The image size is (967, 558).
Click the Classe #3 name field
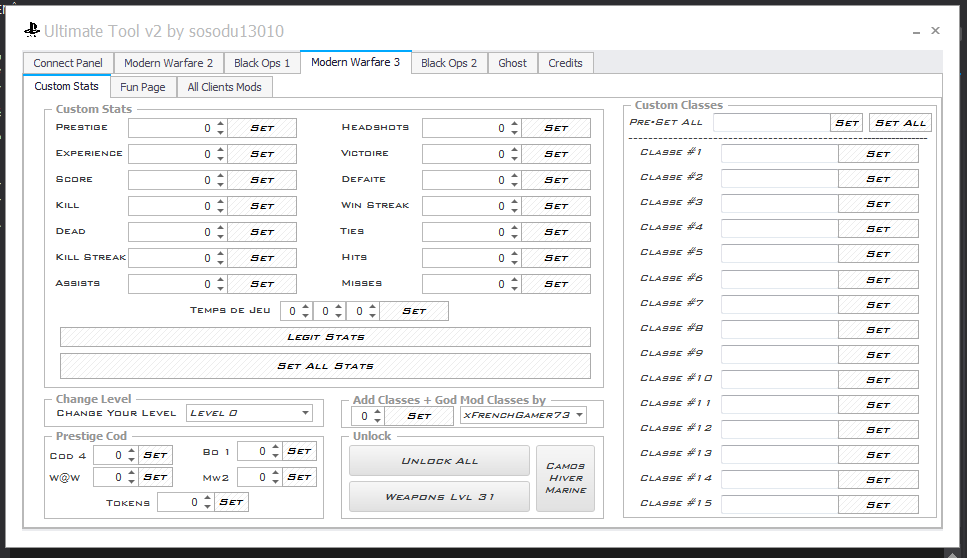tap(780, 203)
